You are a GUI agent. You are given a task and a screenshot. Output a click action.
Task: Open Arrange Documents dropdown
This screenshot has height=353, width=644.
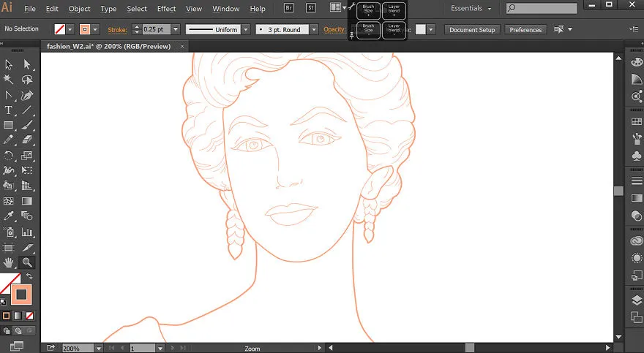(x=338, y=7)
